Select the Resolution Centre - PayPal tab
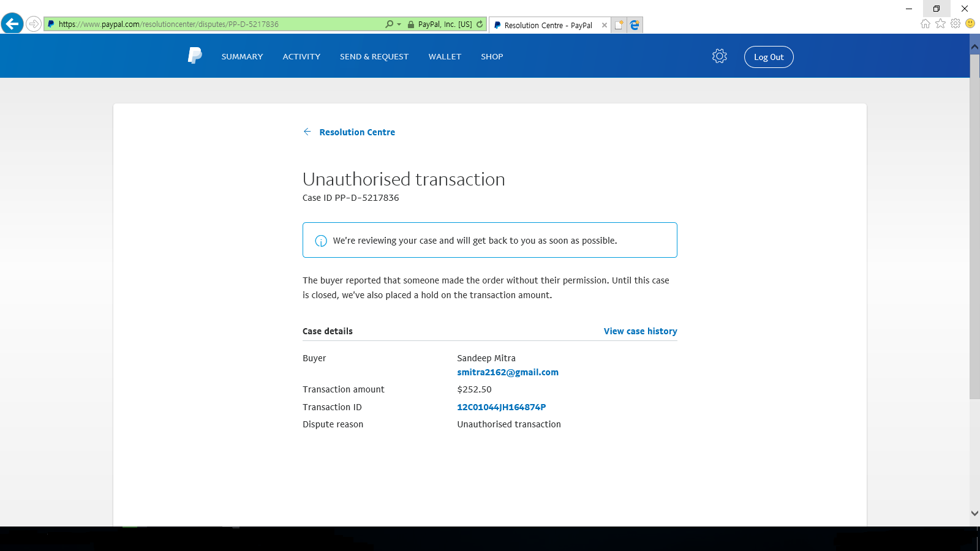980x551 pixels. 548,25
